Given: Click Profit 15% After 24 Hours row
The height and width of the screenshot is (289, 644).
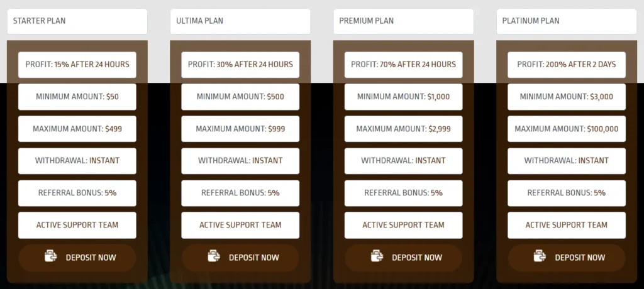Looking at the screenshot, I should click(77, 65).
